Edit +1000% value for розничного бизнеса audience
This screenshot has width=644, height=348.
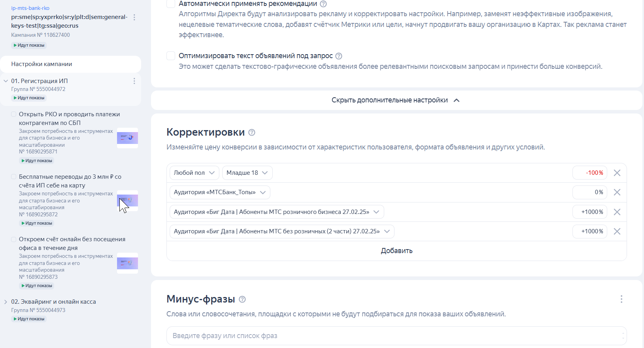[590, 212]
